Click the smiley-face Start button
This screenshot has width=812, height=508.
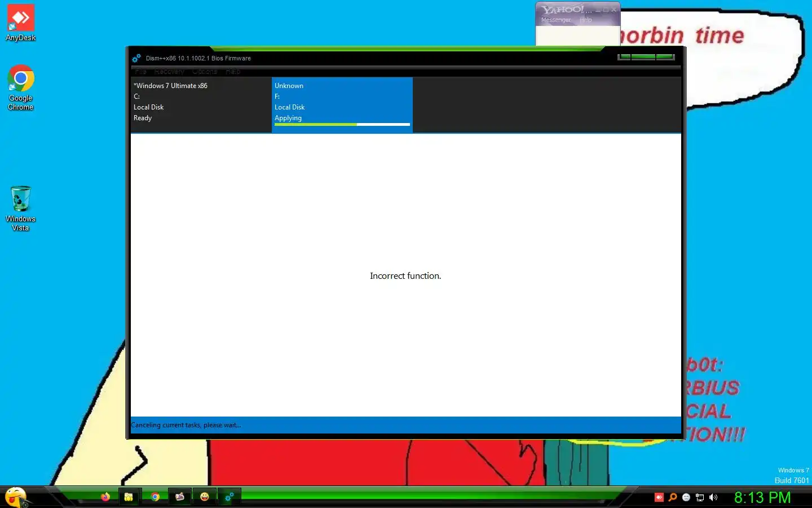16,497
